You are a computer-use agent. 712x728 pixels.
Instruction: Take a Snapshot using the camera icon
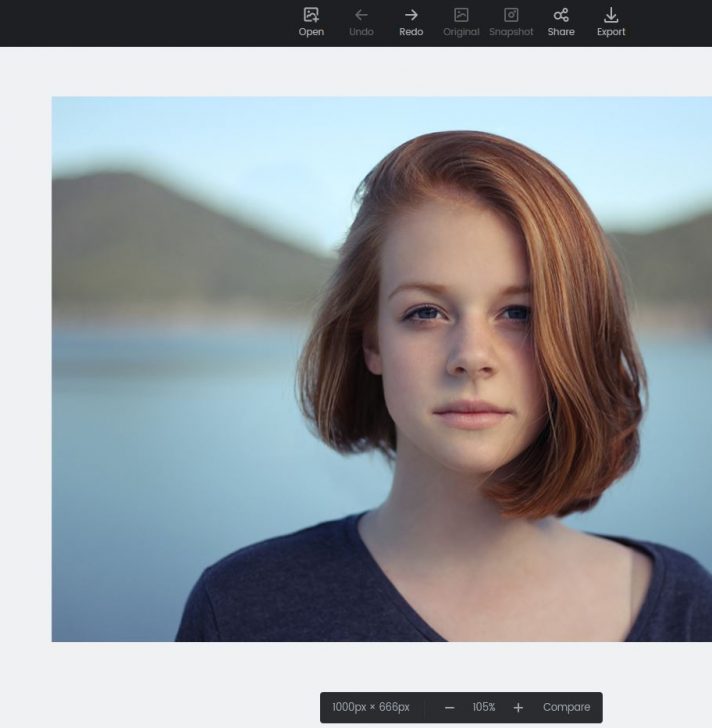point(511,15)
